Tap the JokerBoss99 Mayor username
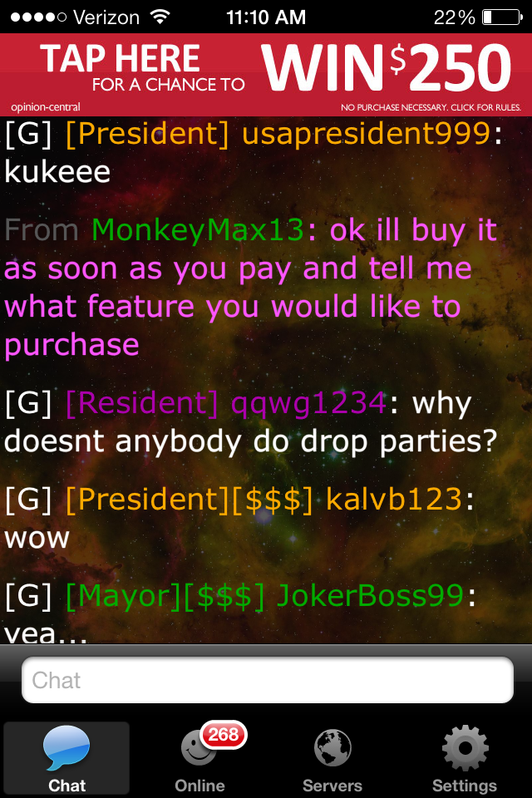 (x=370, y=595)
